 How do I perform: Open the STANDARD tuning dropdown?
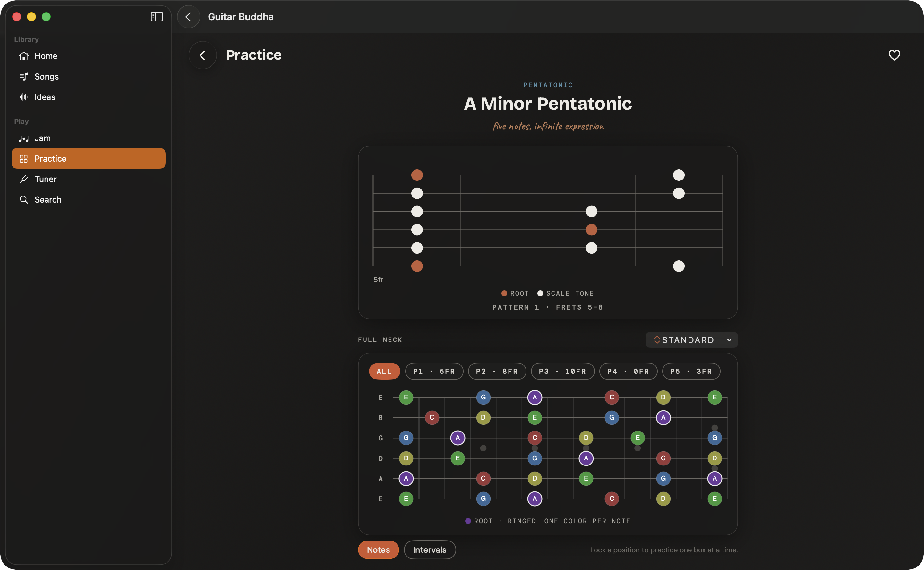click(x=691, y=340)
